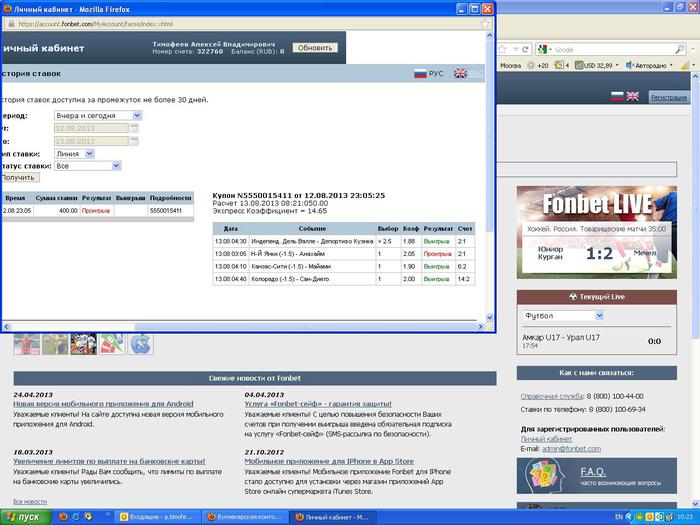The height and width of the screenshot is (525, 700).
Task: Open the Период dropdown showing Вчера и сегодня
Action: pyautogui.click(x=98, y=116)
